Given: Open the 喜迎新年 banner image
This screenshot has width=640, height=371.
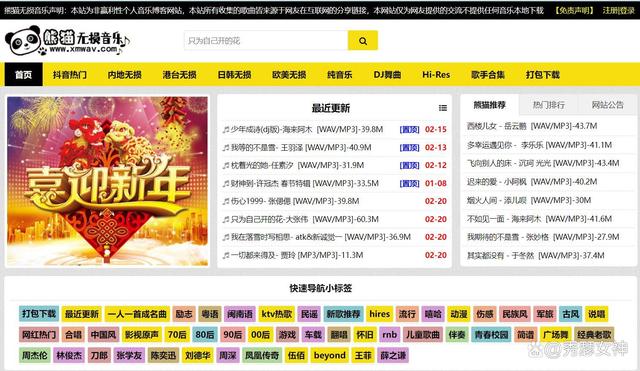Looking at the screenshot, I should click(107, 181).
